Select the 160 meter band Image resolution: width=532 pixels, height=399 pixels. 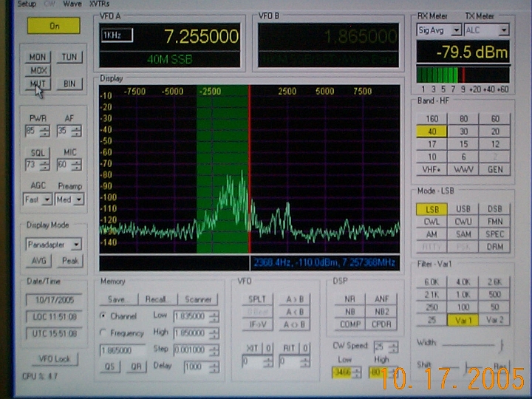pos(432,119)
